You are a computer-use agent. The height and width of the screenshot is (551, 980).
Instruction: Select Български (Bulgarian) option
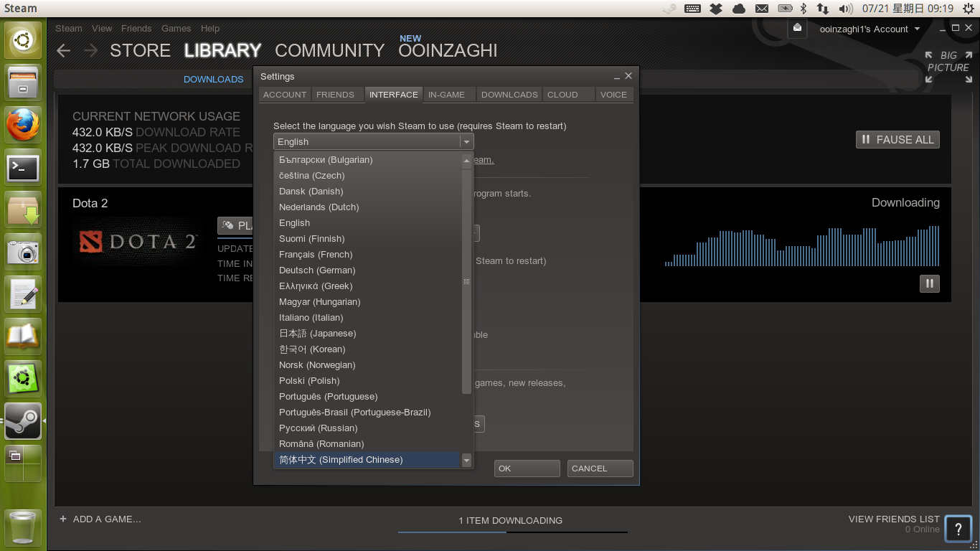pyautogui.click(x=367, y=160)
